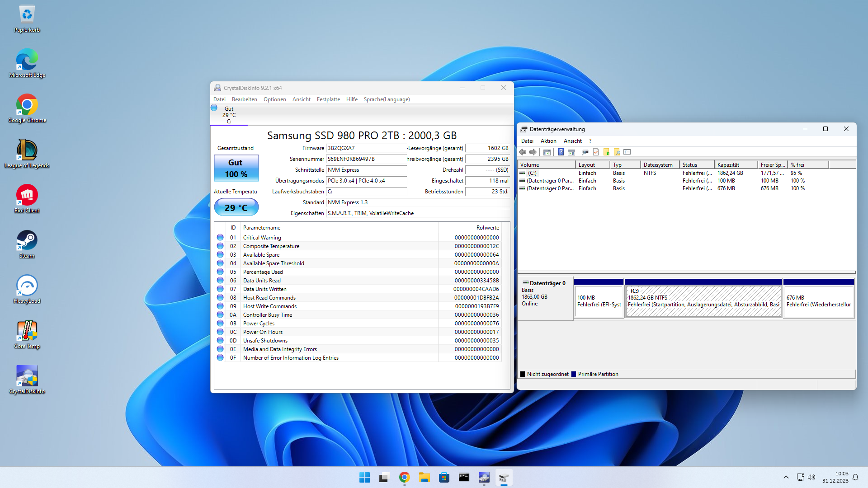Click Google Chrome icon in the taskbar

pos(404,478)
